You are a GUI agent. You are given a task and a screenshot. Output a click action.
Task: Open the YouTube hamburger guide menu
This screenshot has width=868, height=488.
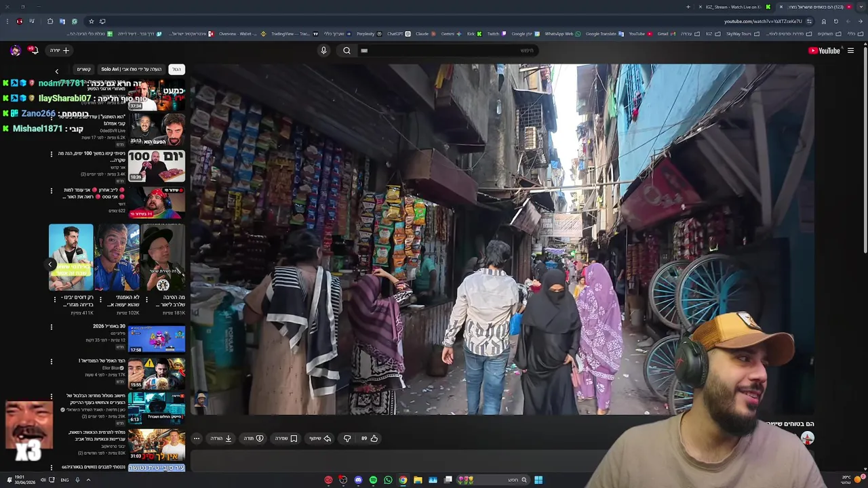[x=850, y=50]
